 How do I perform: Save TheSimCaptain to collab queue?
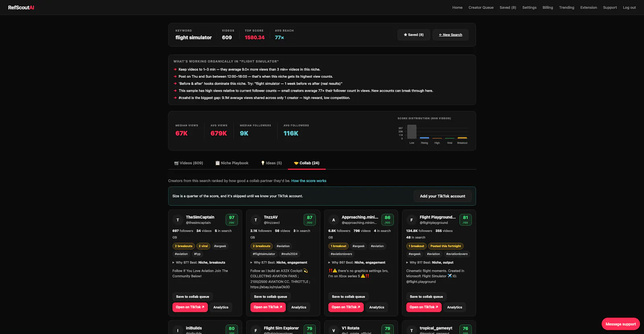(x=192, y=297)
